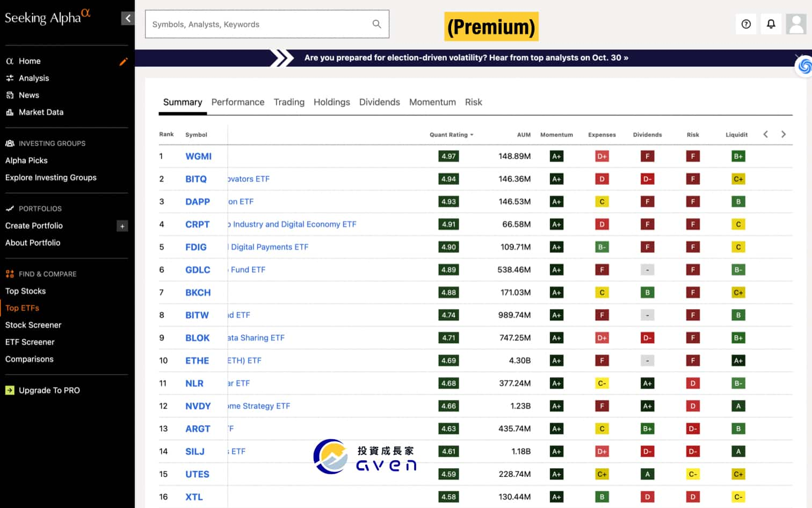This screenshot has height=508, width=812.
Task: Switch to the Trading tab
Action: click(289, 102)
